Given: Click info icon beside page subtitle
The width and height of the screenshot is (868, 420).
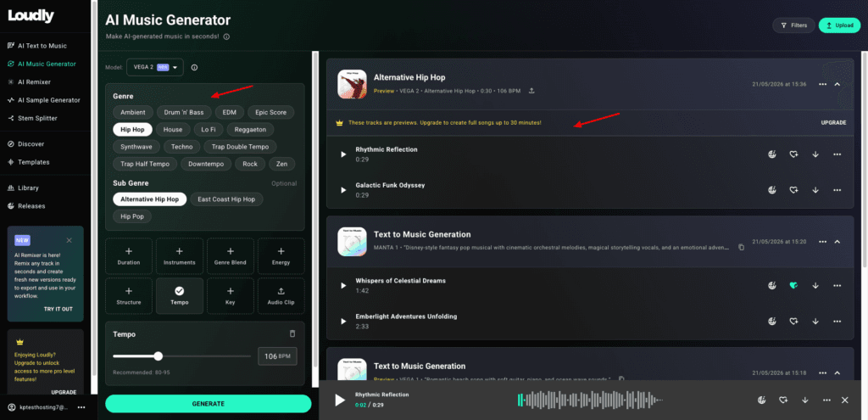Looking at the screenshot, I should tap(226, 36).
